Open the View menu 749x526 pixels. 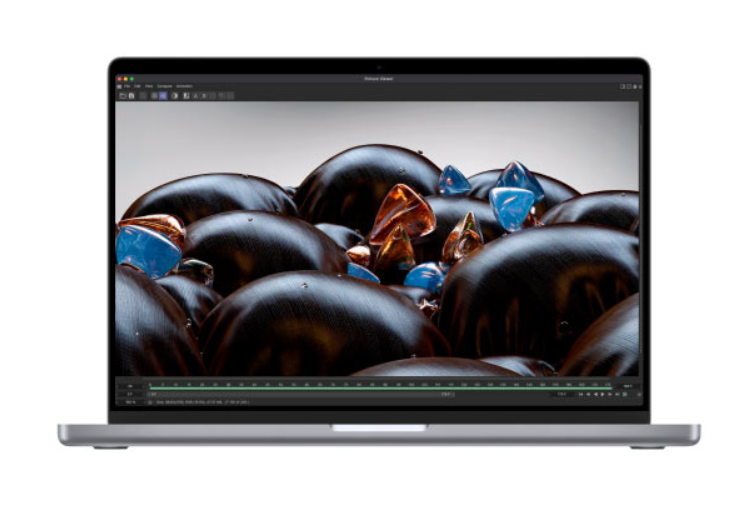tap(149, 86)
